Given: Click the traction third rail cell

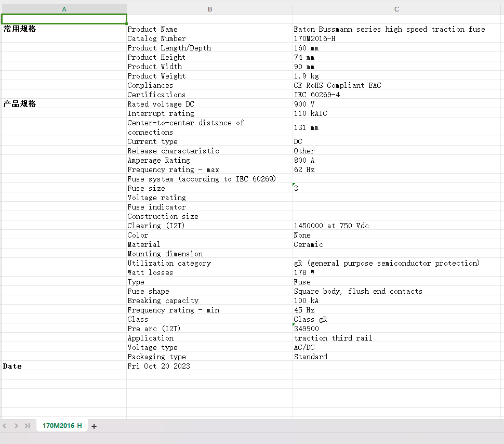Looking at the screenshot, I should 396,337.
